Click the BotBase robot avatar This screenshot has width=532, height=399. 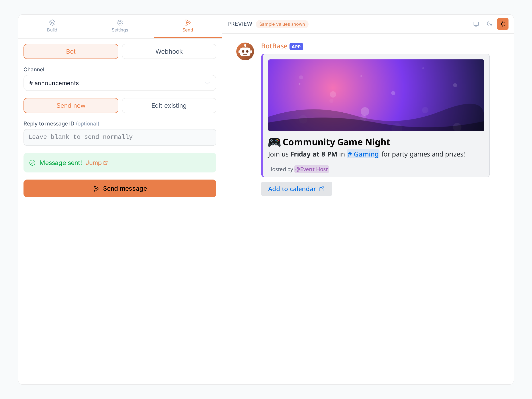click(x=245, y=51)
